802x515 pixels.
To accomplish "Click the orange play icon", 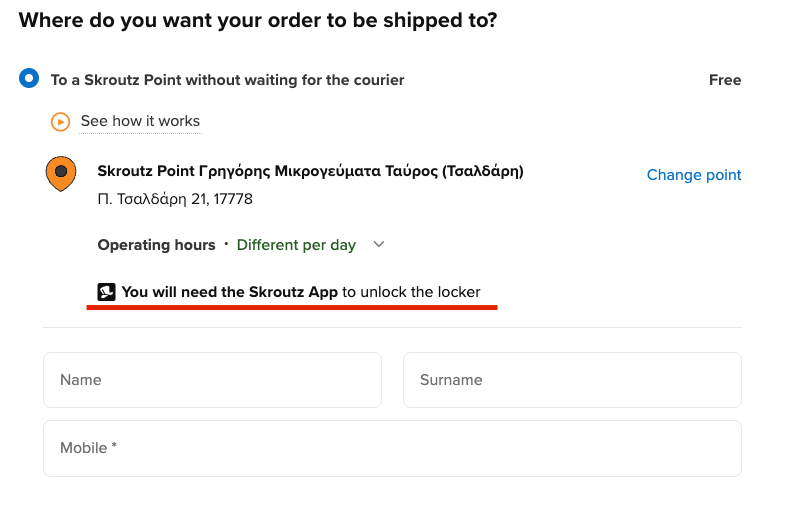I will coord(60,122).
